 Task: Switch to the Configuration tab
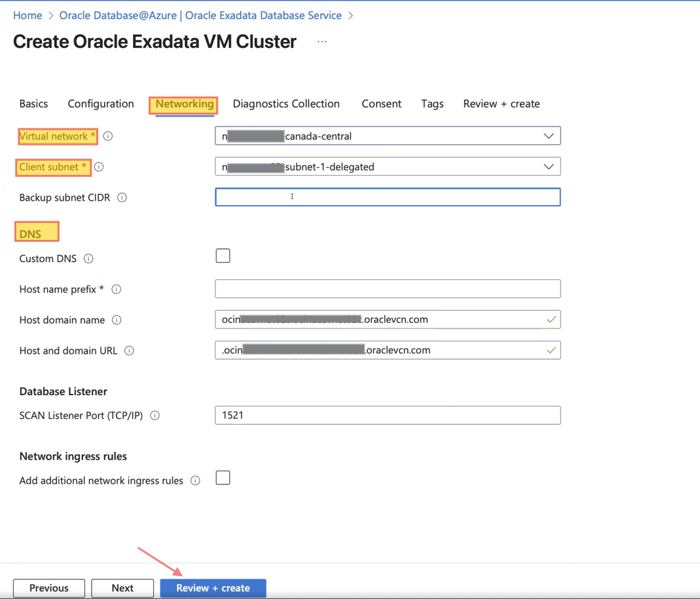coord(101,104)
